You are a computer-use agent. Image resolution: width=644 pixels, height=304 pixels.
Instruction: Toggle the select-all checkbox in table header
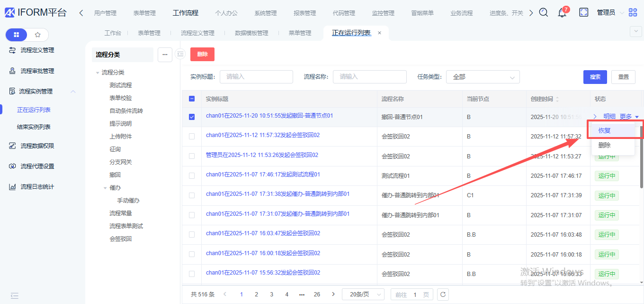pyautogui.click(x=192, y=99)
